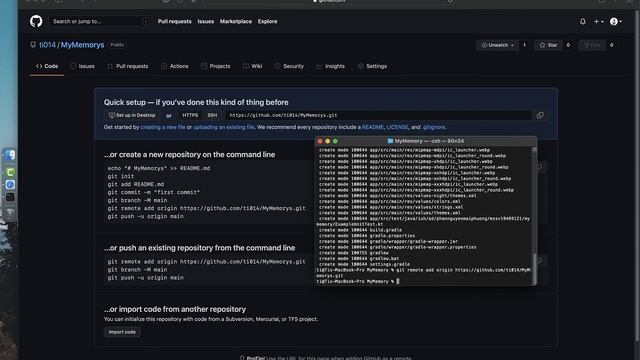Viewport: 640px width, 360px height.
Task: Click the 'settings.gradle' terminal line
Action: point(364,264)
